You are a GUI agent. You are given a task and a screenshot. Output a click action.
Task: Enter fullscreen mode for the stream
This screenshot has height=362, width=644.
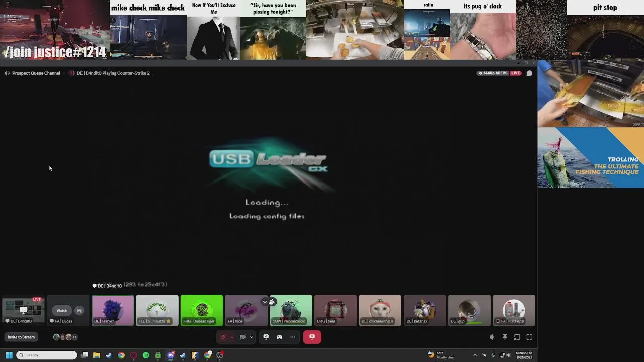529,337
